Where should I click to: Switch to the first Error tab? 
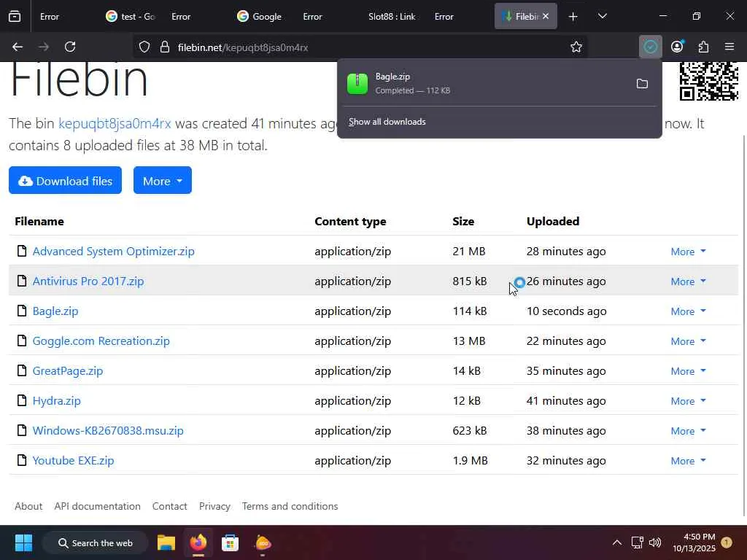point(50,16)
